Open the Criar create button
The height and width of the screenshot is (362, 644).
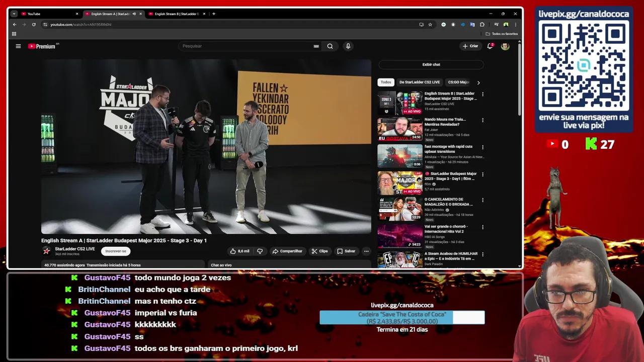click(470, 46)
